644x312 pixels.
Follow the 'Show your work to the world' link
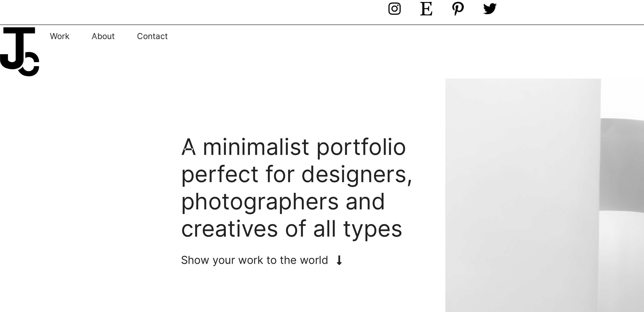pos(254,260)
